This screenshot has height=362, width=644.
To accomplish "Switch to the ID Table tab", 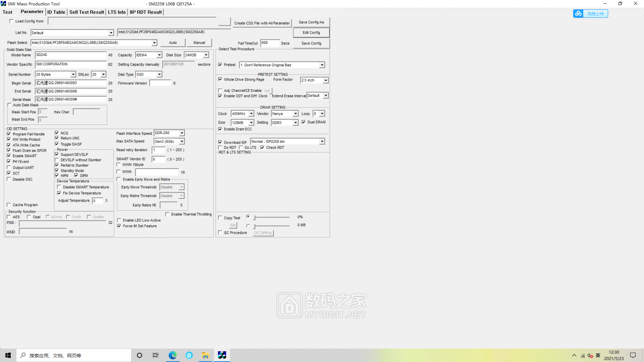I will pos(56,12).
